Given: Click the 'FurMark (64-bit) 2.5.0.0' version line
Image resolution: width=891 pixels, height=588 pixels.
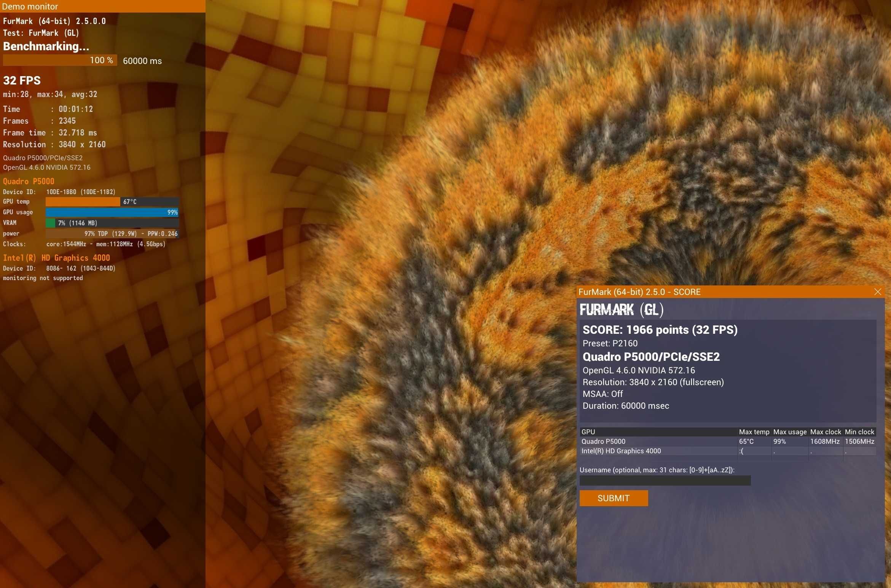Looking at the screenshot, I should tap(54, 21).
